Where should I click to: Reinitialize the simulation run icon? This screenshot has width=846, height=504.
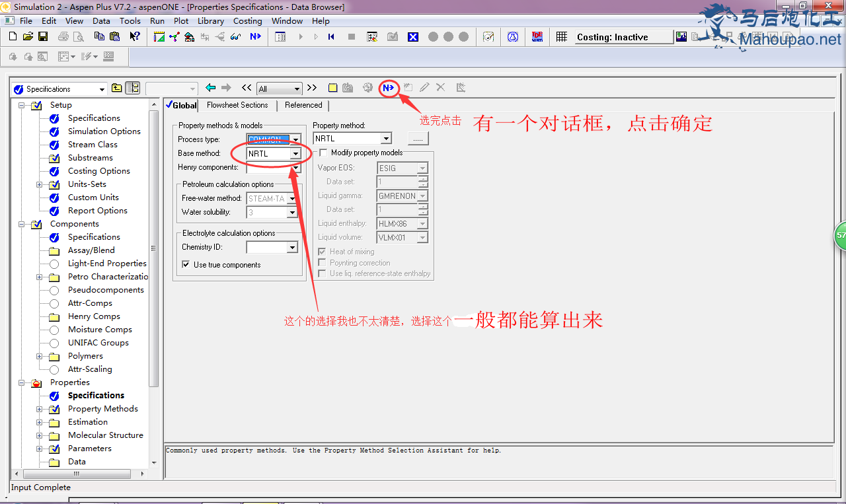coord(331,37)
